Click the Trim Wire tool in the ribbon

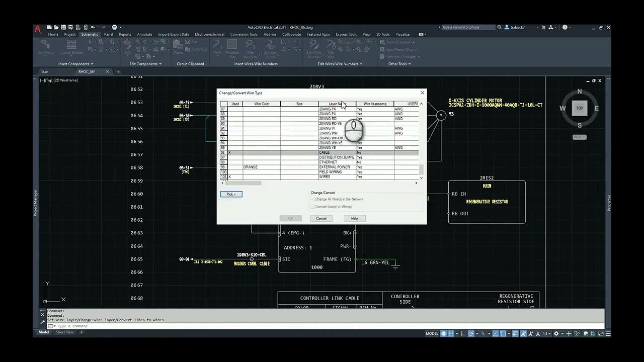tap(331, 47)
